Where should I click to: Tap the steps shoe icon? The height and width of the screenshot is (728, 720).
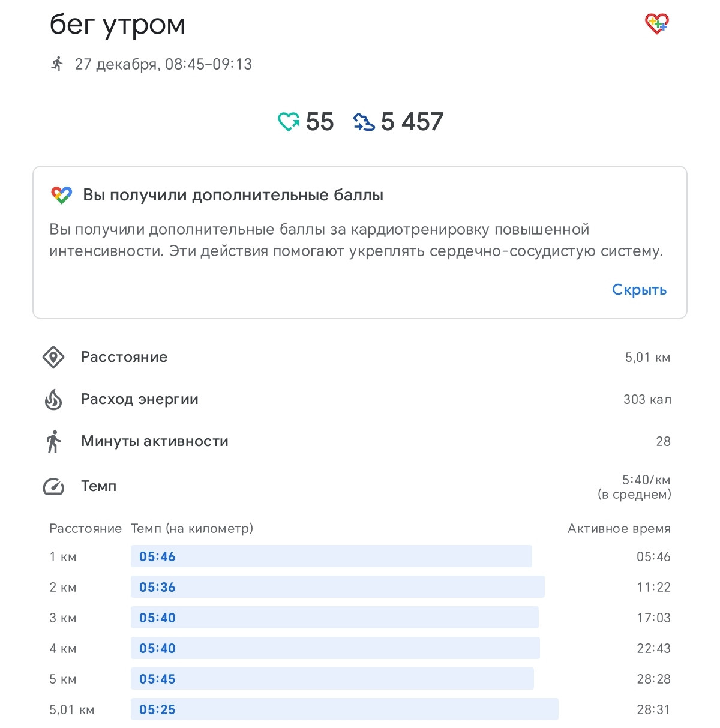[x=364, y=122]
